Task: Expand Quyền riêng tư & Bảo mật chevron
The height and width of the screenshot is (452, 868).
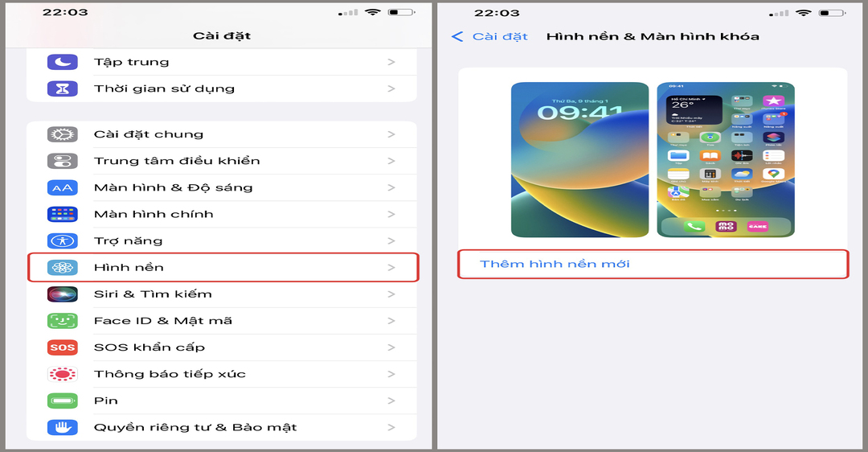Action: pyautogui.click(x=391, y=427)
